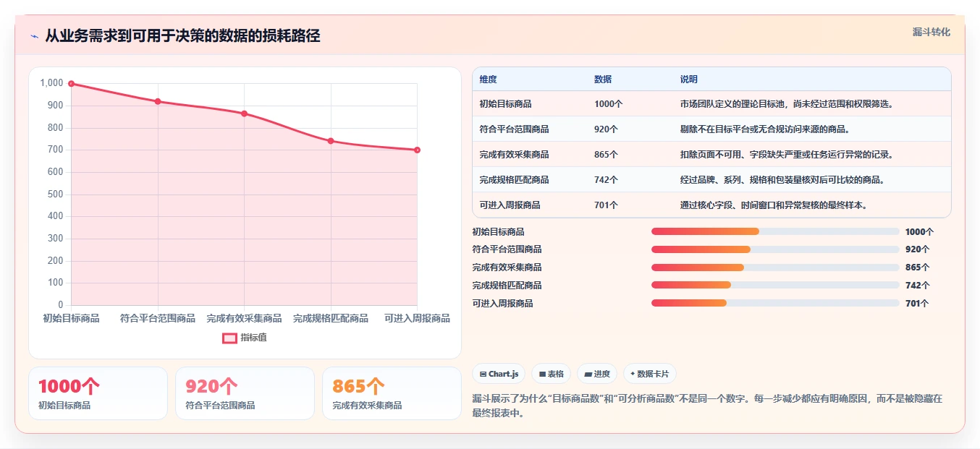This screenshot has height=449, width=980.
Task: Open the 865个 完成有效采集商品 data card
Action: [x=392, y=393]
